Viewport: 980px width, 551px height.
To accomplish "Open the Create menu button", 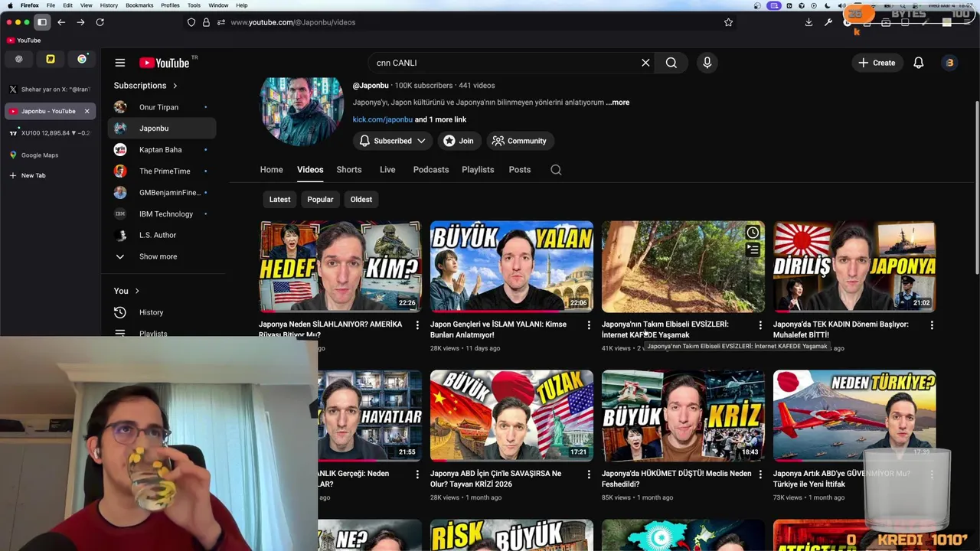I will coord(877,63).
